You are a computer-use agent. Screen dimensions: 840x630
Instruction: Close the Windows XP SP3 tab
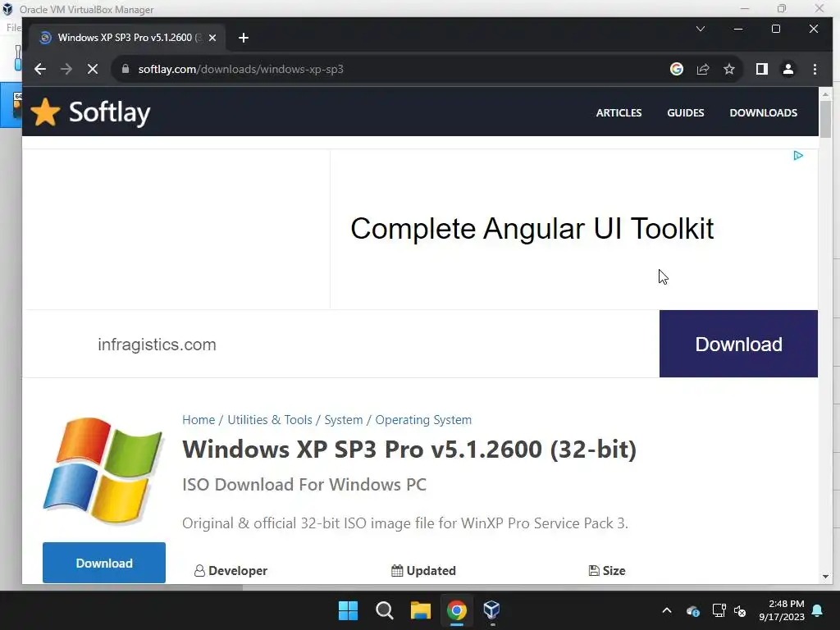coord(212,38)
